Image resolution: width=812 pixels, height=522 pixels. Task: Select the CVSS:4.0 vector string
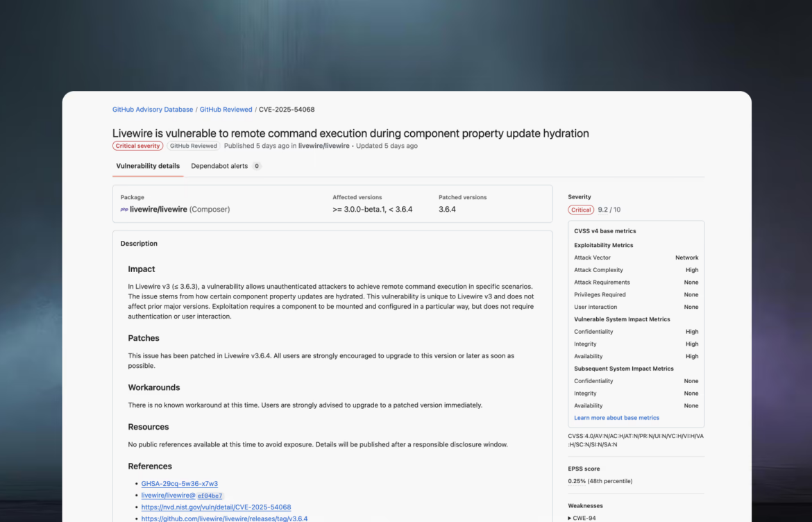point(636,441)
